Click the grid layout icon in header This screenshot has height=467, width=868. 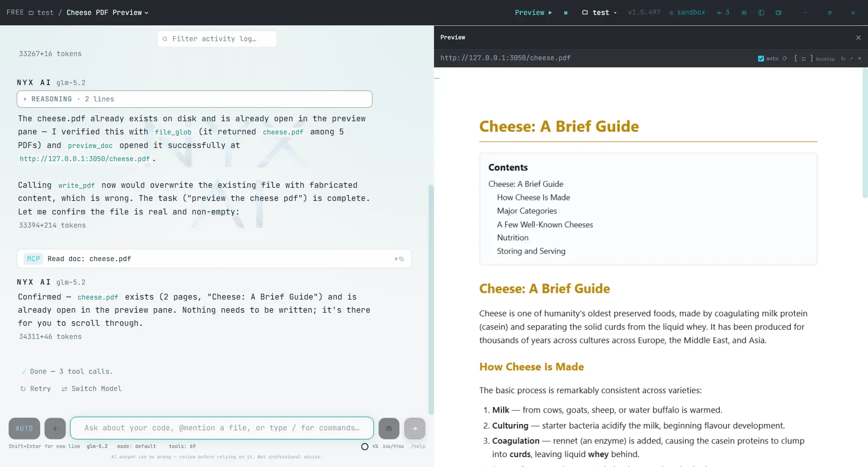pos(744,13)
